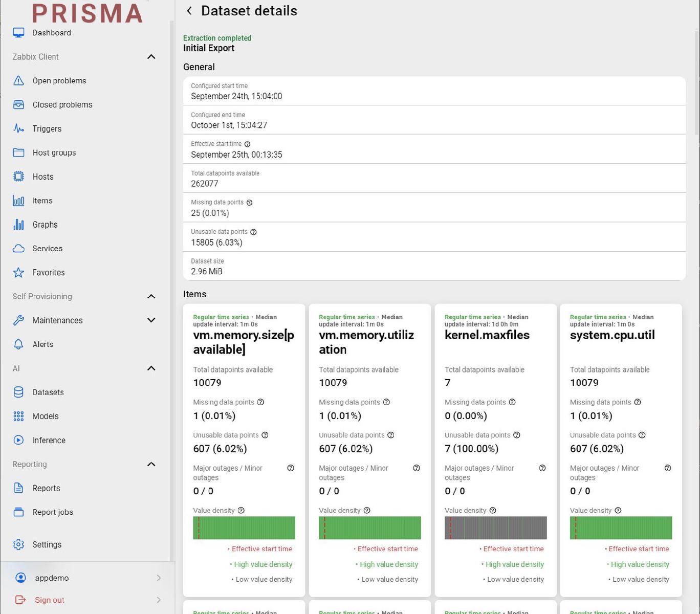Open the Datasets page
700x614 pixels.
tap(48, 392)
